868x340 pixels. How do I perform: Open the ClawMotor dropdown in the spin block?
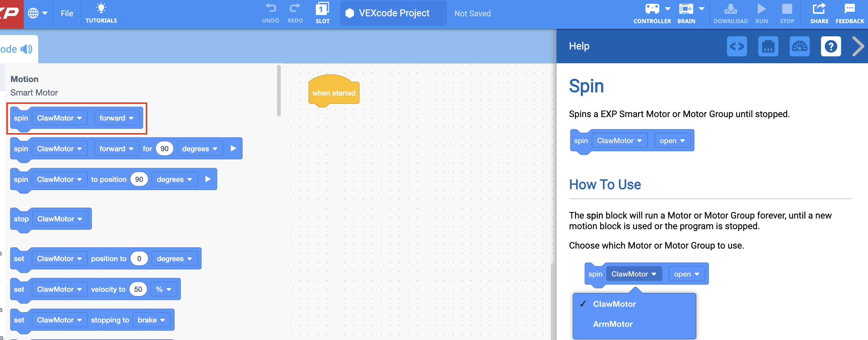pos(59,118)
